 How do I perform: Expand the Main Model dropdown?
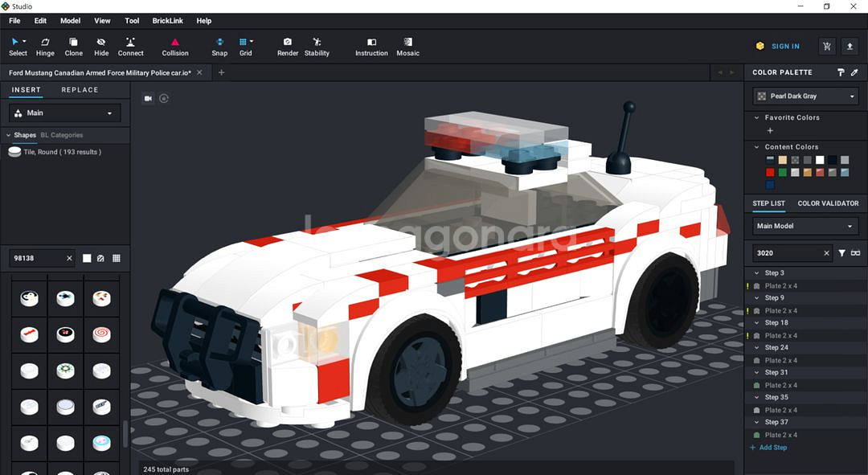[x=805, y=227]
